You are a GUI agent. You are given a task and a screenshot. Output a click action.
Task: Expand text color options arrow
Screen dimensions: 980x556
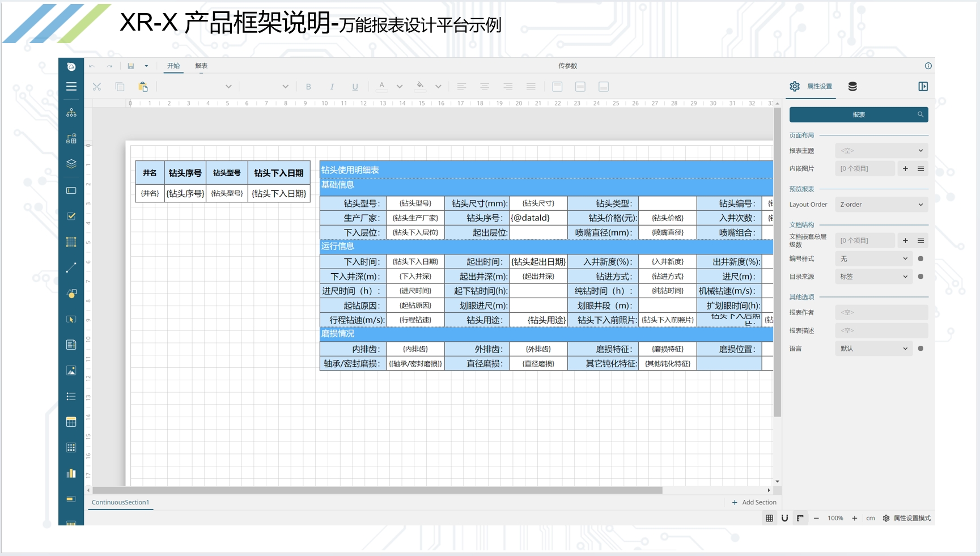(x=400, y=87)
